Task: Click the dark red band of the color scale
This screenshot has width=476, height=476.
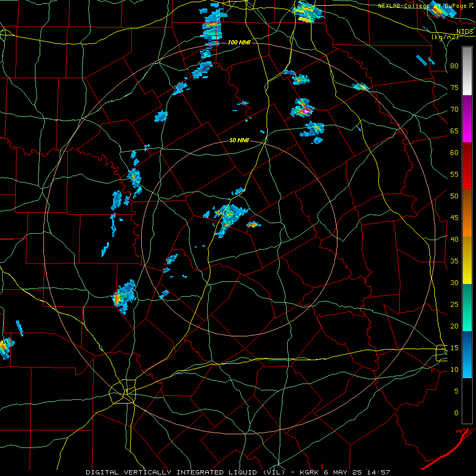Action: pyautogui.click(x=467, y=166)
